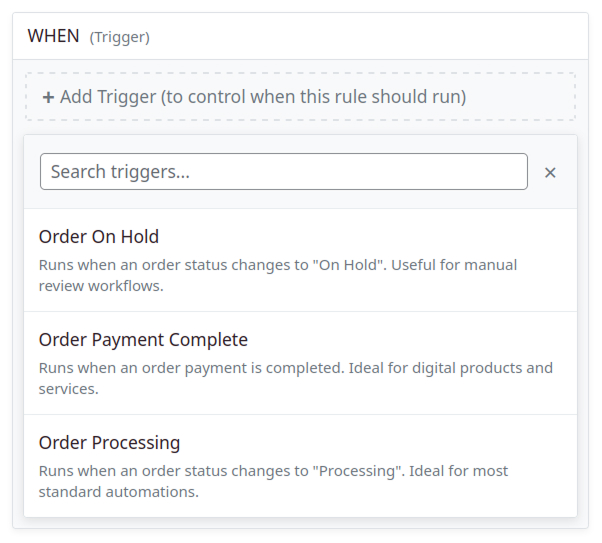Click the WHEN section heading
This screenshot has height=543, width=602.
point(53,36)
